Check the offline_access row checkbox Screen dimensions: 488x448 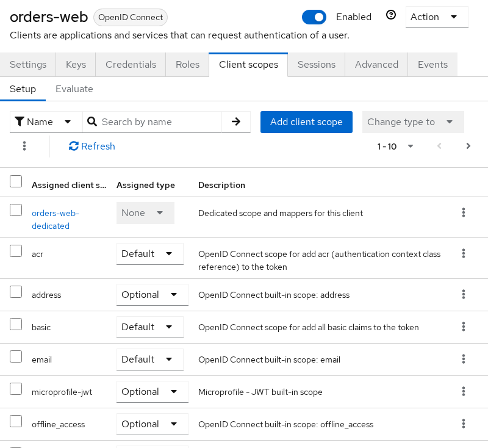pos(16,421)
